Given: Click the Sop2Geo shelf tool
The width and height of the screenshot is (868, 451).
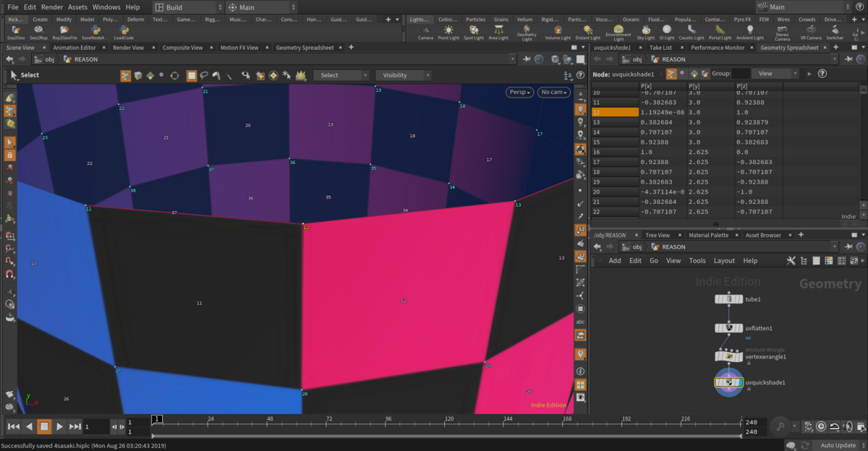Looking at the screenshot, I should pyautogui.click(x=16, y=32).
